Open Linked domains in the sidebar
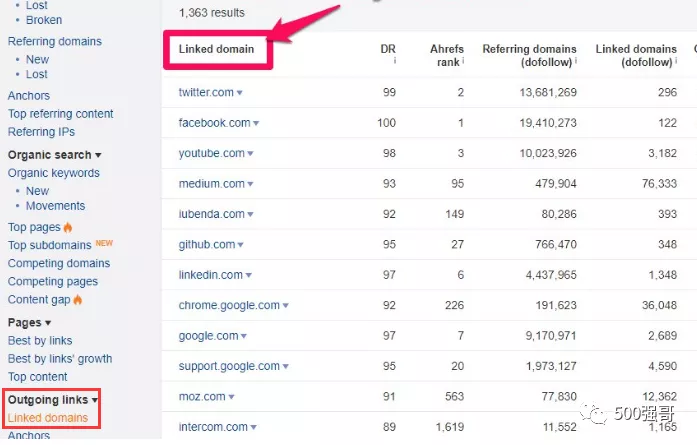This screenshot has height=445, width=697. [x=47, y=418]
